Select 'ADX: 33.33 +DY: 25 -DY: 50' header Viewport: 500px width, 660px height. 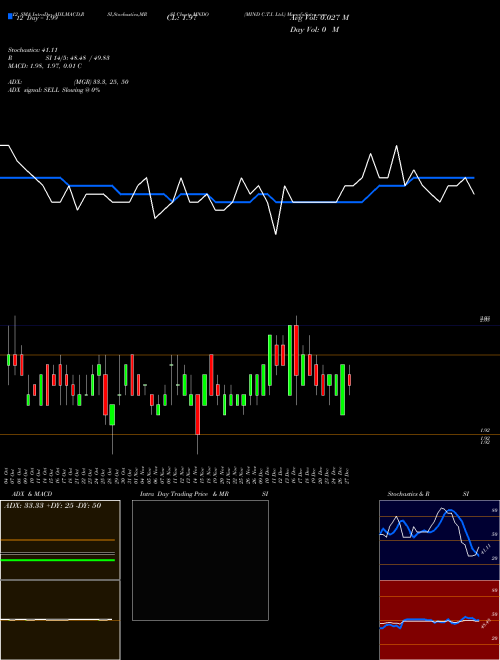tap(53, 506)
